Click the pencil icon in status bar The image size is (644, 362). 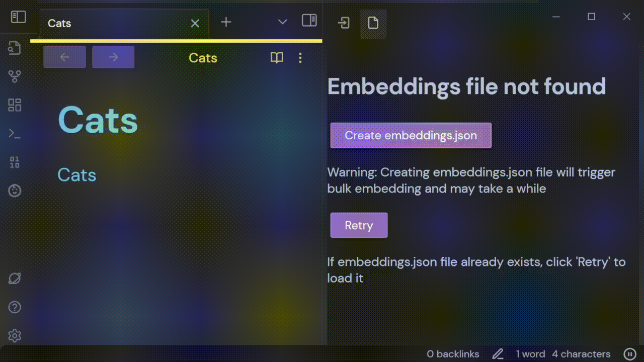[x=498, y=354]
